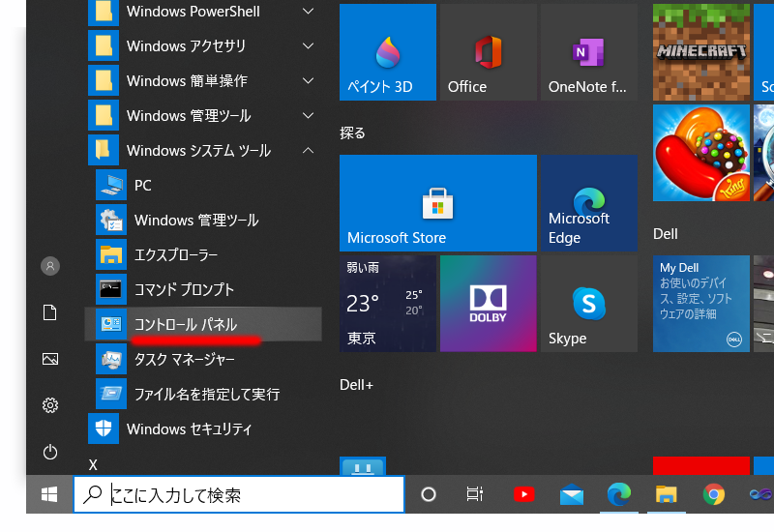Open Documents from the start sidebar
Screen dimensions: 774x532
[x=50, y=312]
